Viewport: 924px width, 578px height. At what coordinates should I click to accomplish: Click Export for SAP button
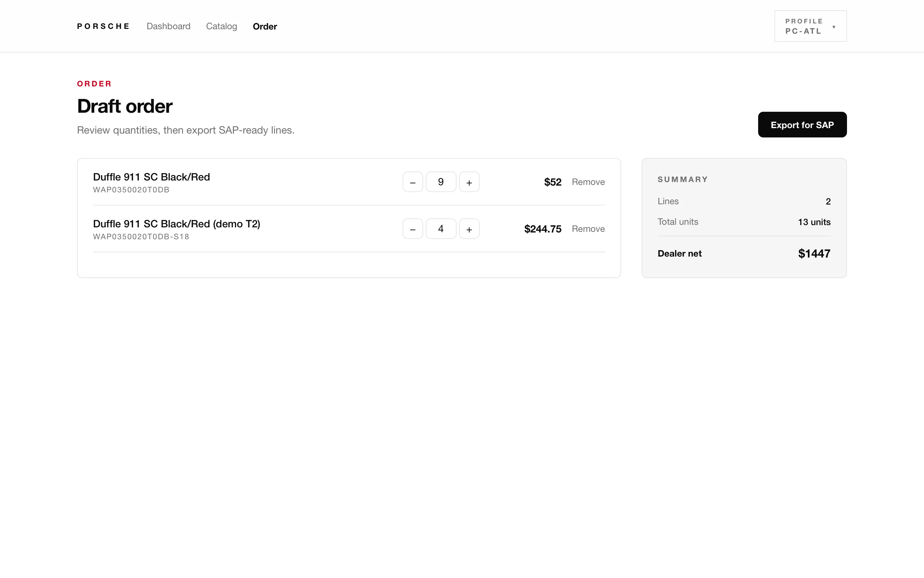(x=802, y=125)
